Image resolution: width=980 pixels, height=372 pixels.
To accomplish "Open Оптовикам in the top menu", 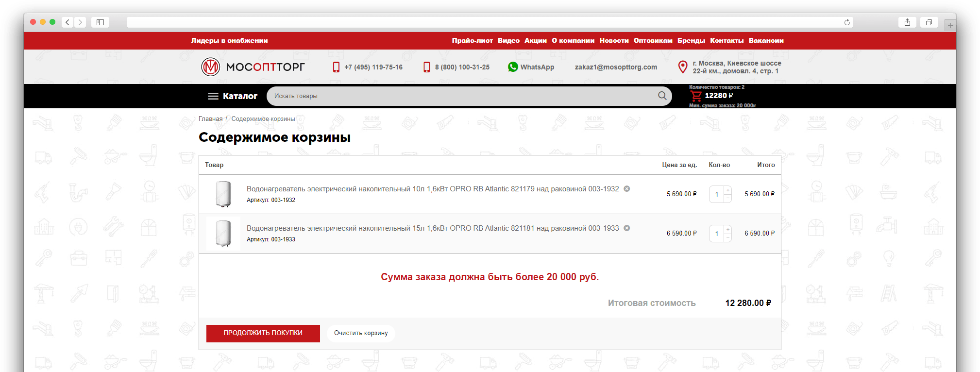I will click(653, 41).
